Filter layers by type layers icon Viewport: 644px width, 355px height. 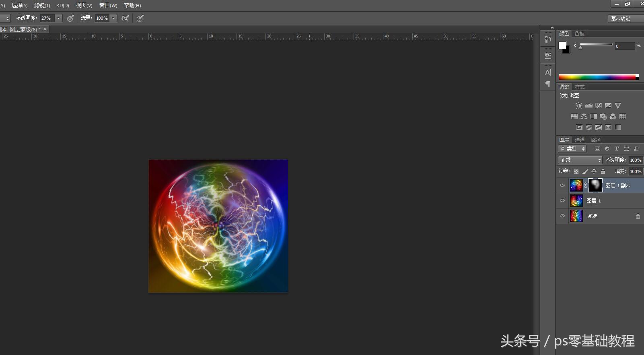pyautogui.click(x=616, y=149)
